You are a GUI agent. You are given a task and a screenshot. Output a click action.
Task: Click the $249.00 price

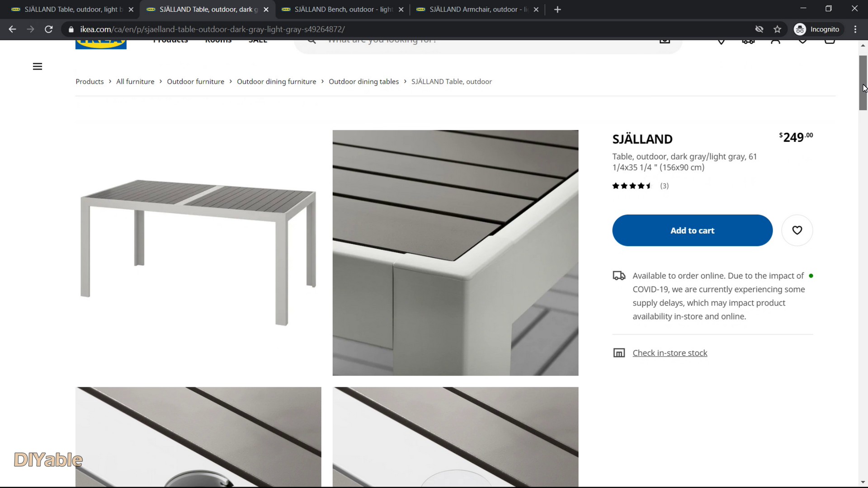tap(796, 137)
